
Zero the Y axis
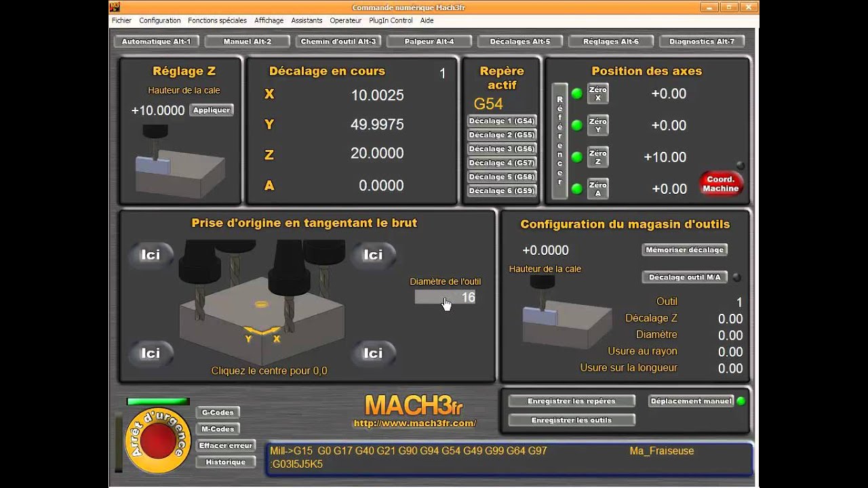(598, 125)
